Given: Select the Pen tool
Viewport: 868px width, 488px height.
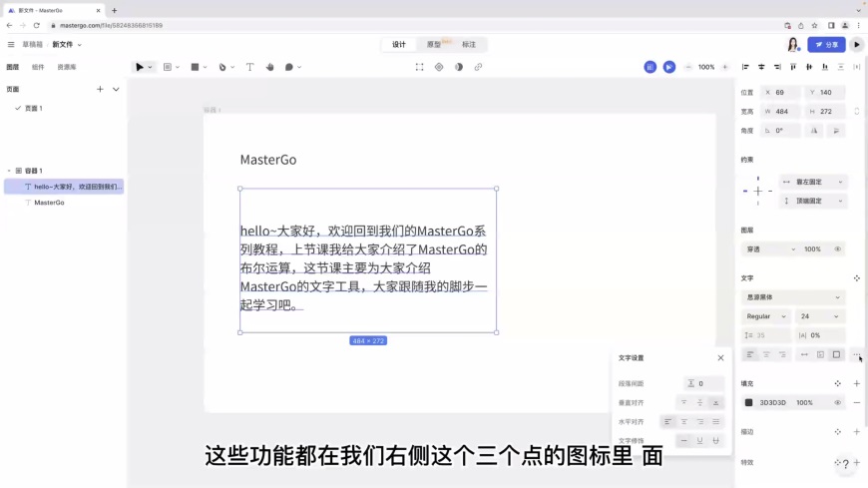Looking at the screenshot, I should (221, 67).
